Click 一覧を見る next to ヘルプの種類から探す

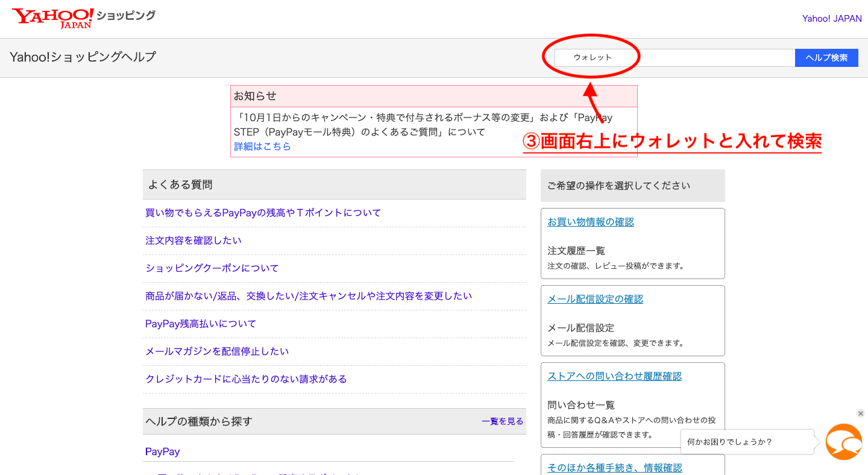(x=502, y=421)
